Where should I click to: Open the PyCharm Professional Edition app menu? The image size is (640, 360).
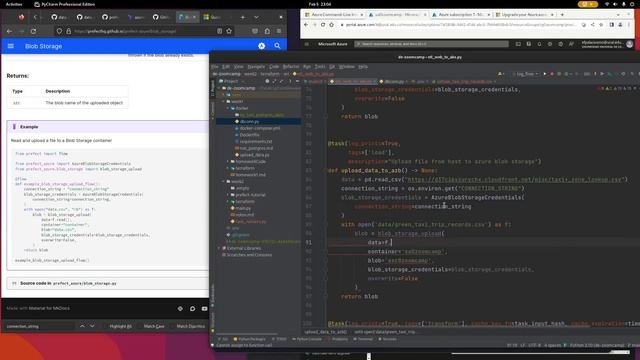tap(65, 4)
